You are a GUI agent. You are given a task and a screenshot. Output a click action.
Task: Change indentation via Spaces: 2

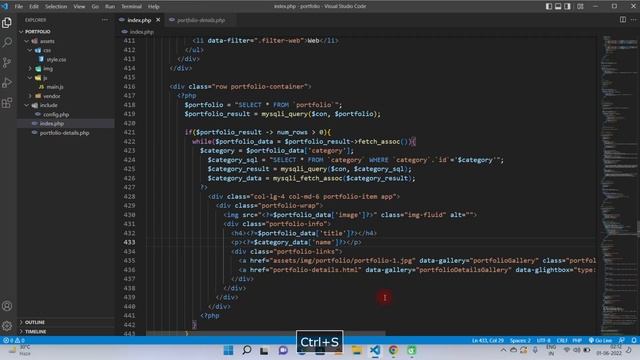(520, 340)
